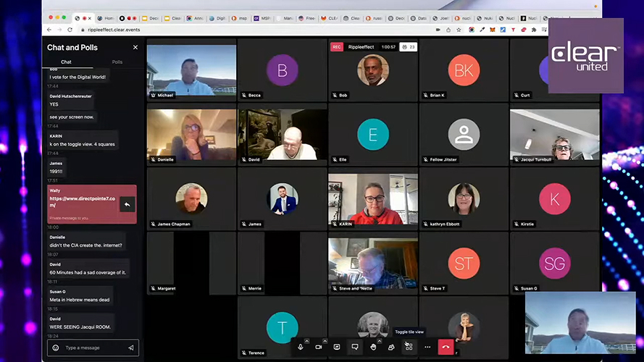Open the participants list icon
The height and width of the screenshot is (362, 644).
tap(391, 348)
